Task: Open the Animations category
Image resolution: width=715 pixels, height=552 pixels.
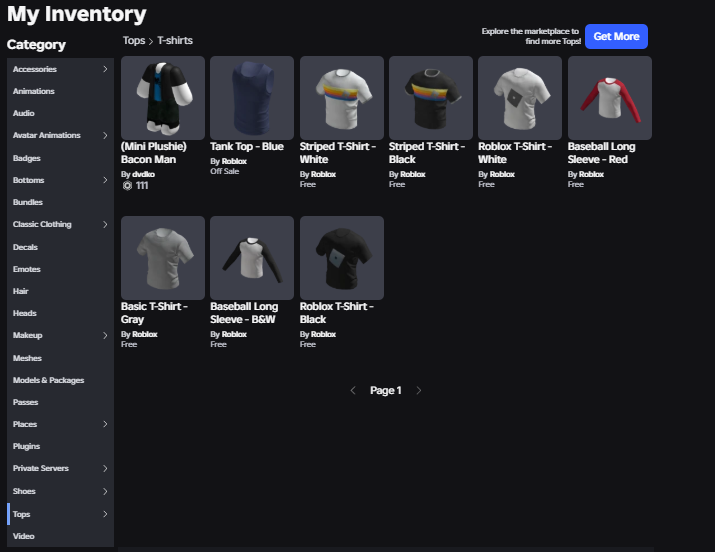Action: [34, 91]
